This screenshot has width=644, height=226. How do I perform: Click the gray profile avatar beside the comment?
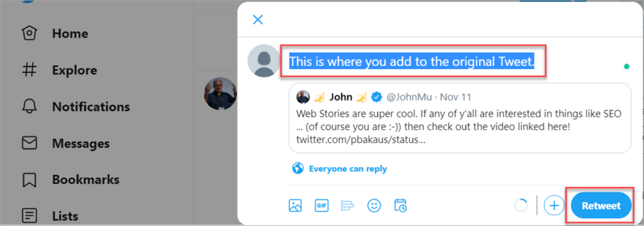(x=264, y=61)
